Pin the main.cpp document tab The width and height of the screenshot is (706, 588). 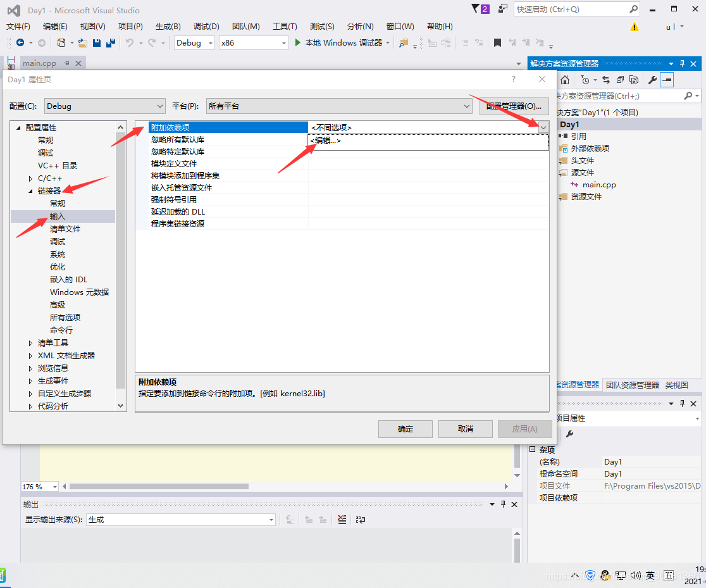66,63
